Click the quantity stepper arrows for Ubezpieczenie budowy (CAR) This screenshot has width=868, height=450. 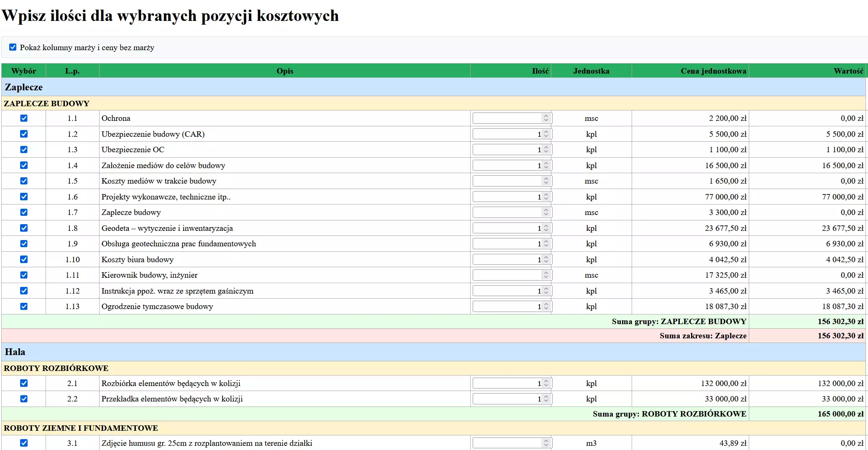pos(546,134)
